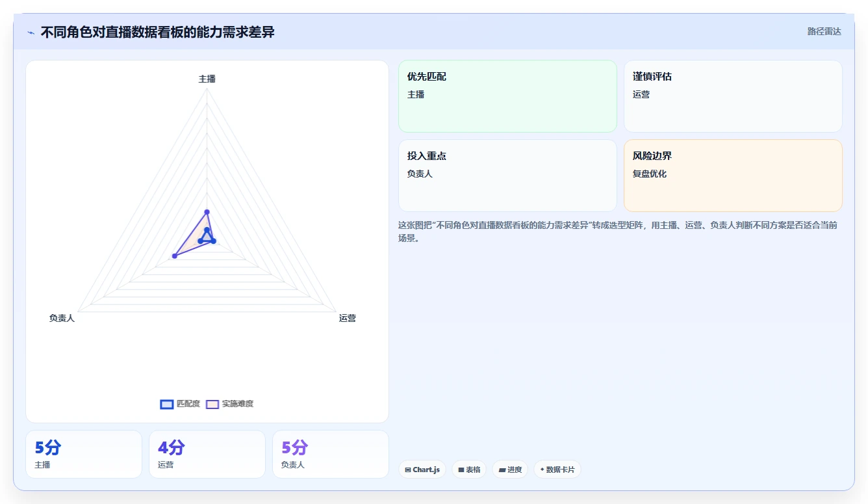Click the 数据卡片 tag
868x504 pixels.
[557, 470]
